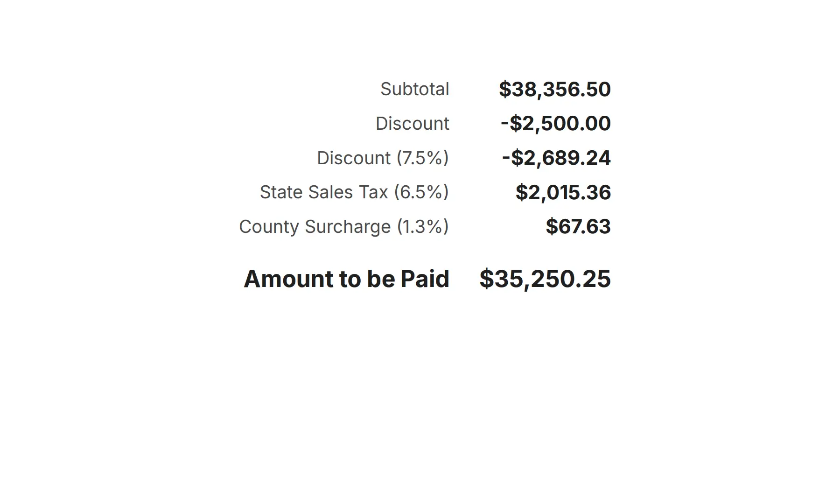
Task: Click the Subtotal label
Action: [414, 89]
